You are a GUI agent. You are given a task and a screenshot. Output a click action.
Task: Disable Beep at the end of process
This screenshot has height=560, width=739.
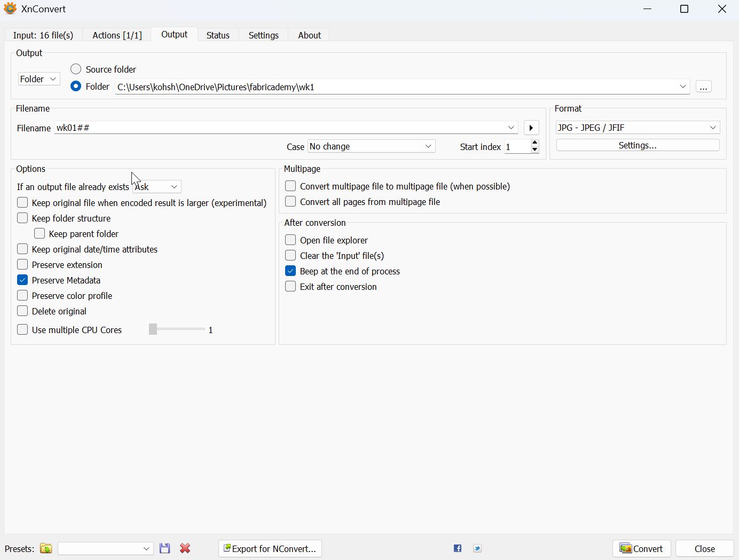tap(290, 271)
